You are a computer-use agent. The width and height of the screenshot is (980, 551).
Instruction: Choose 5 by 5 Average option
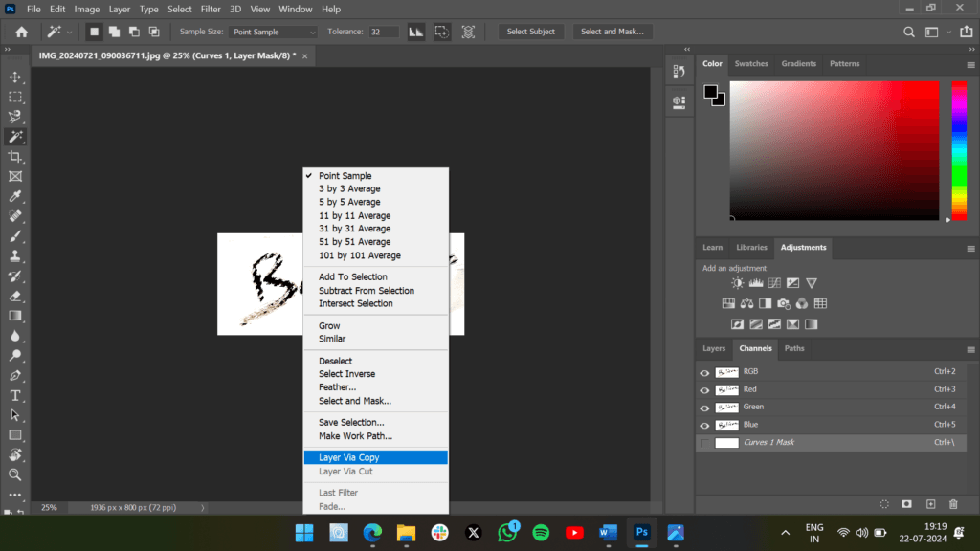(x=349, y=202)
